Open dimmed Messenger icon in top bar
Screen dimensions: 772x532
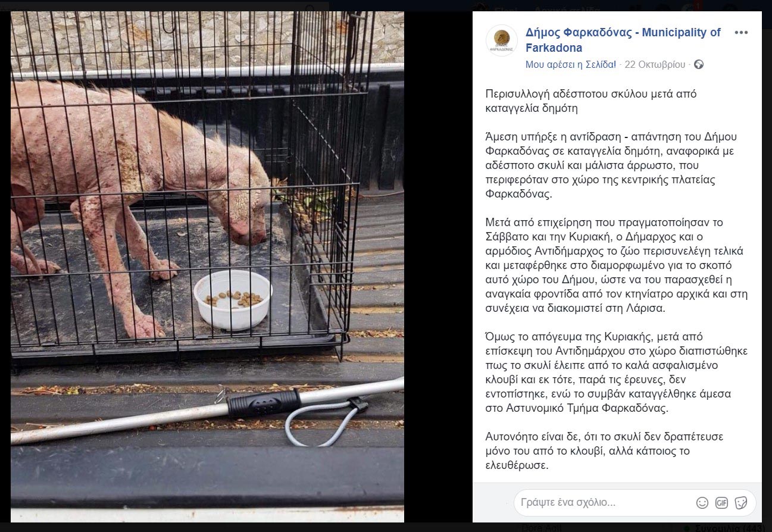[x=664, y=8]
